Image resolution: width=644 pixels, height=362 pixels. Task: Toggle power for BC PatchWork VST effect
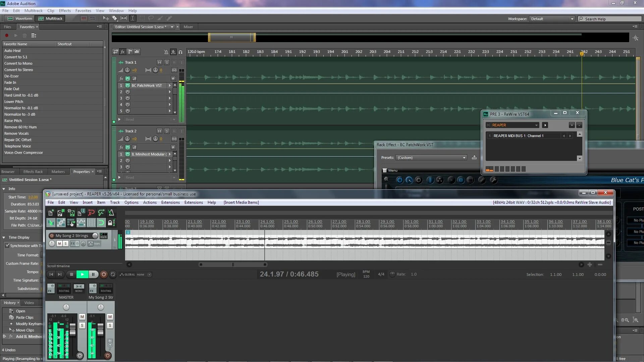coord(127,85)
